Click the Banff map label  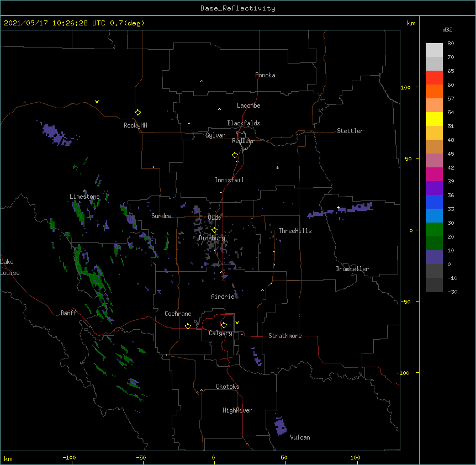(x=68, y=313)
